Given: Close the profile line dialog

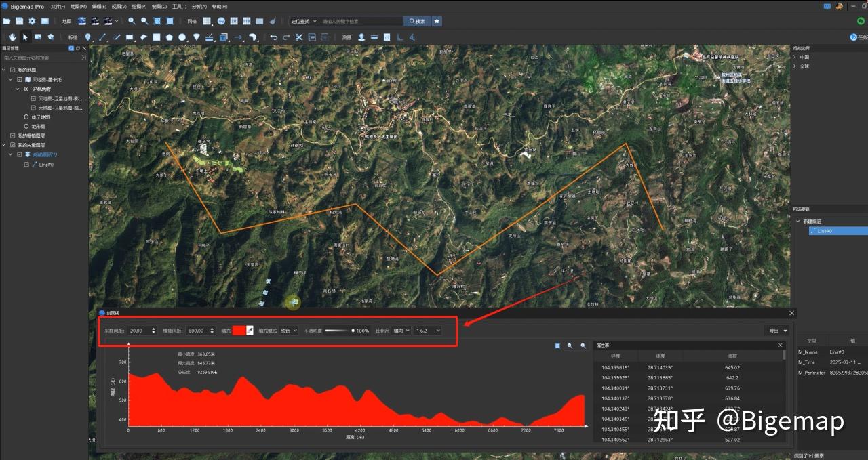Looking at the screenshot, I should point(791,313).
